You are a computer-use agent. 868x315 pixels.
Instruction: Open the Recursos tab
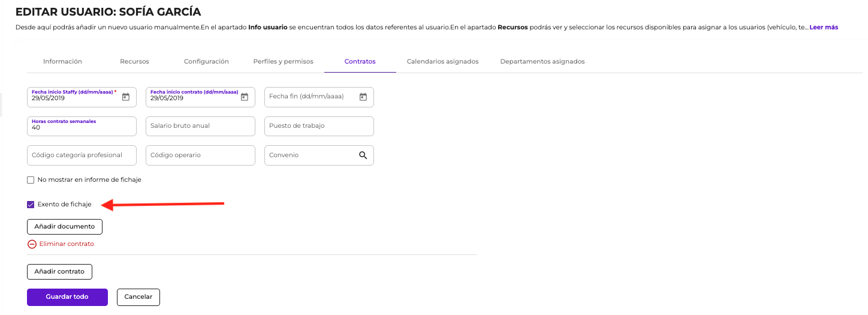click(134, 62)
